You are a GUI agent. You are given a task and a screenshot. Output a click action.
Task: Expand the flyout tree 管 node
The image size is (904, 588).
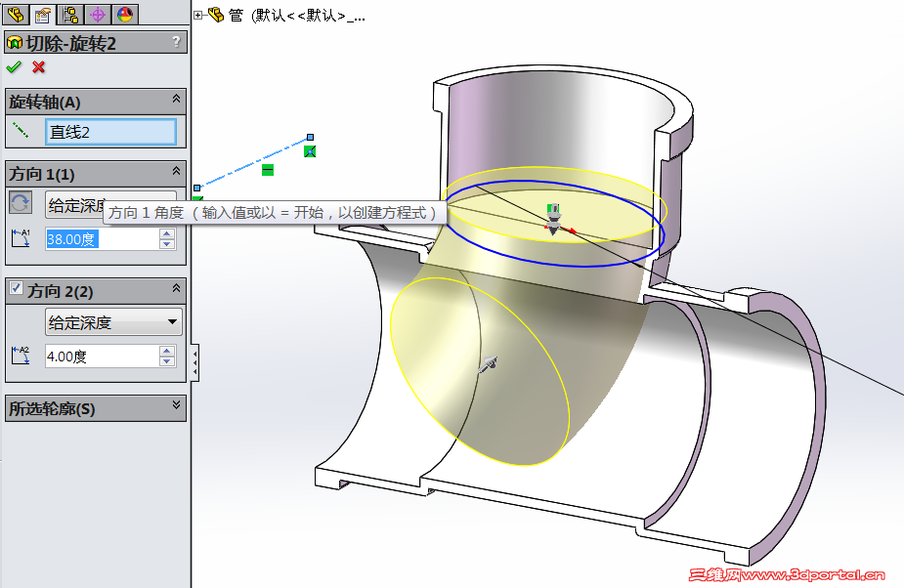(x=197, y=16)
